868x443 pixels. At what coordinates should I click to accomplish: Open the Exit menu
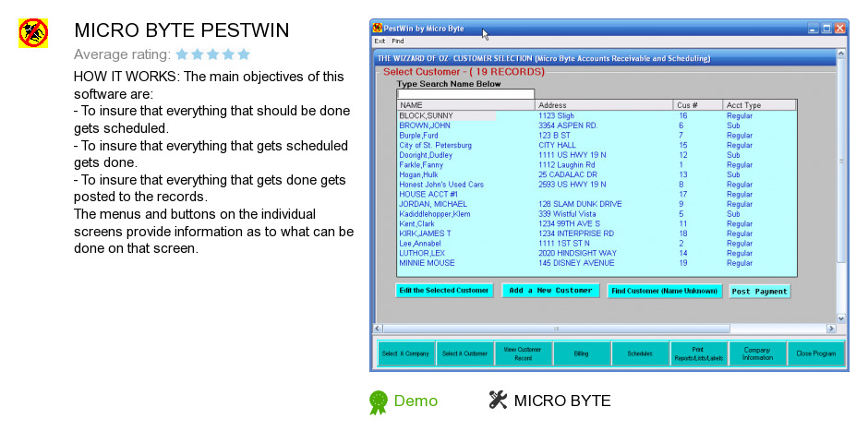[x=380, y=41]
